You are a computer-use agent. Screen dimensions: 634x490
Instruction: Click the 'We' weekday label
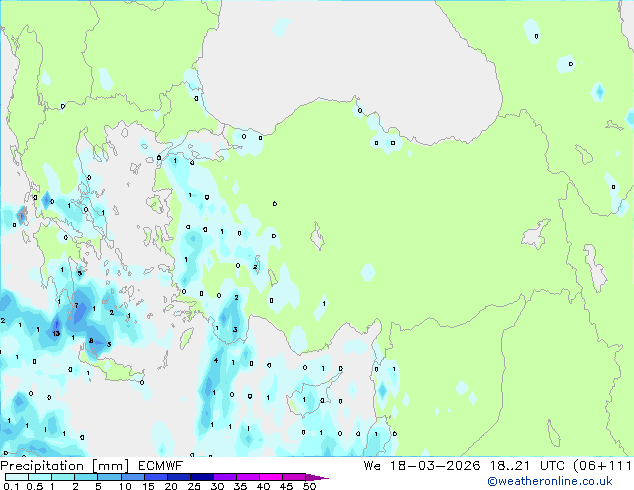coord(372,466)
